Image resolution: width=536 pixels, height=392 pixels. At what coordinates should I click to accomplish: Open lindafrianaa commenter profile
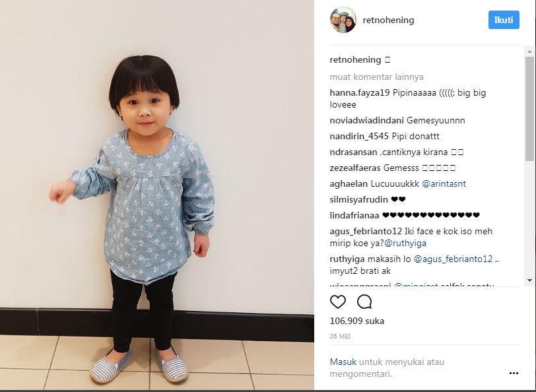[354, 215]
